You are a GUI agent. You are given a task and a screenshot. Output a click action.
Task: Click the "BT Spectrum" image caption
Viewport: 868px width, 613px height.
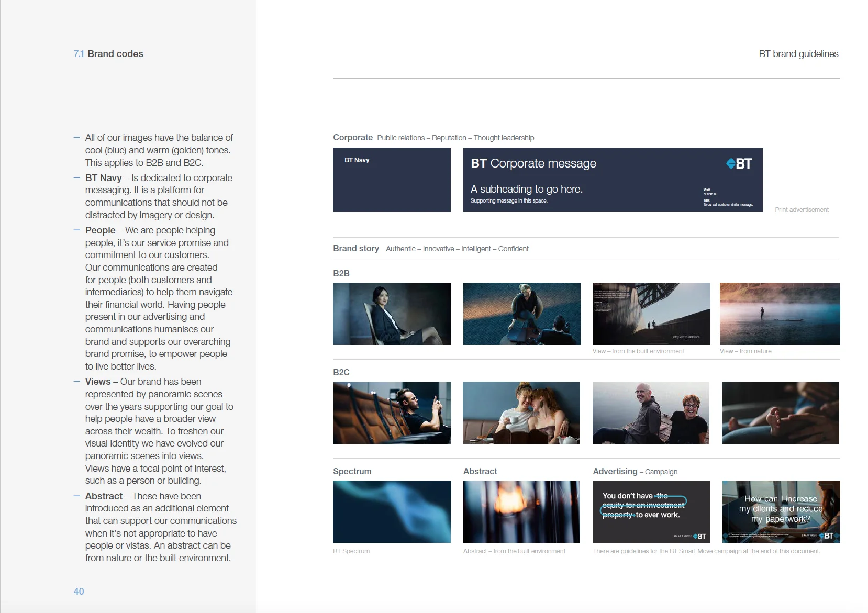(x=351, y=551)
